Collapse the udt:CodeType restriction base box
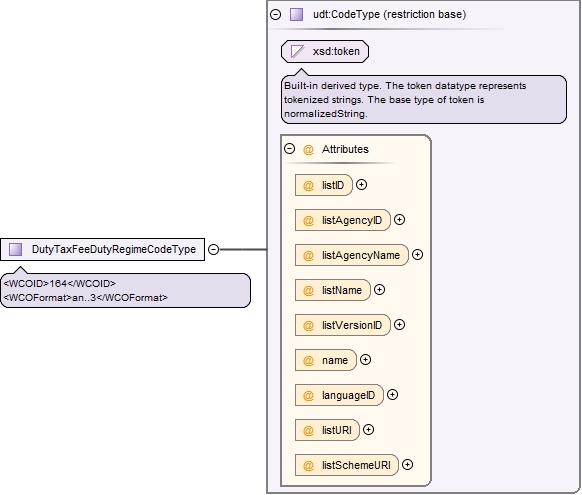Screen dimensions: 582x495 coord(275,14)
